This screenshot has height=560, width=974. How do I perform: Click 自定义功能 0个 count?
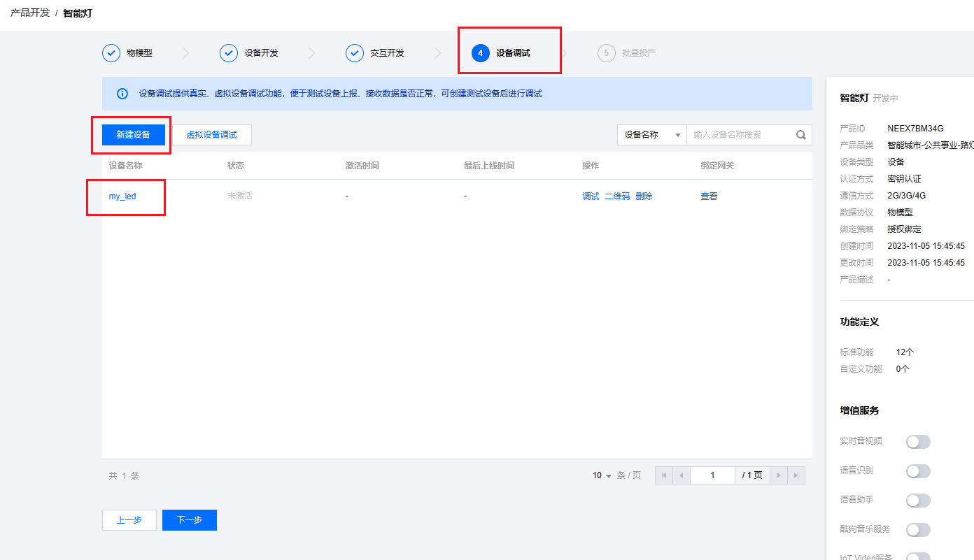[903, 369]
